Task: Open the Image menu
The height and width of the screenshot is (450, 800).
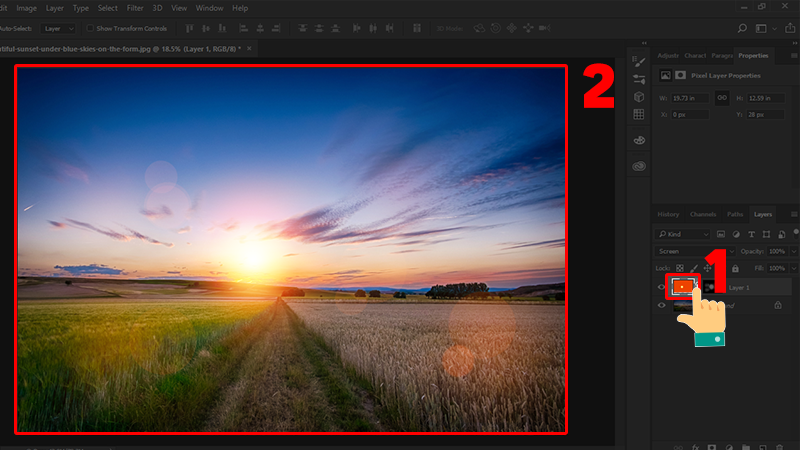Action: pos(26,8)
